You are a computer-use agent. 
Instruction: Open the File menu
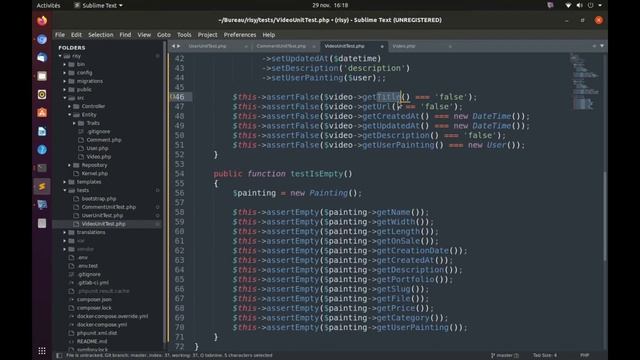60,35
